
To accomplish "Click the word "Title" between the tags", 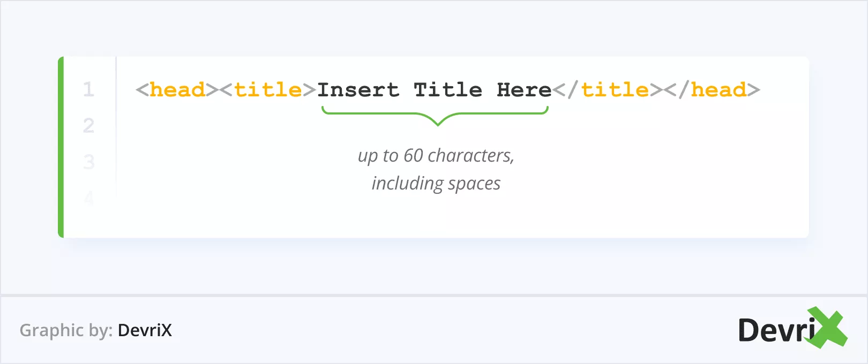I will (448, 90).
